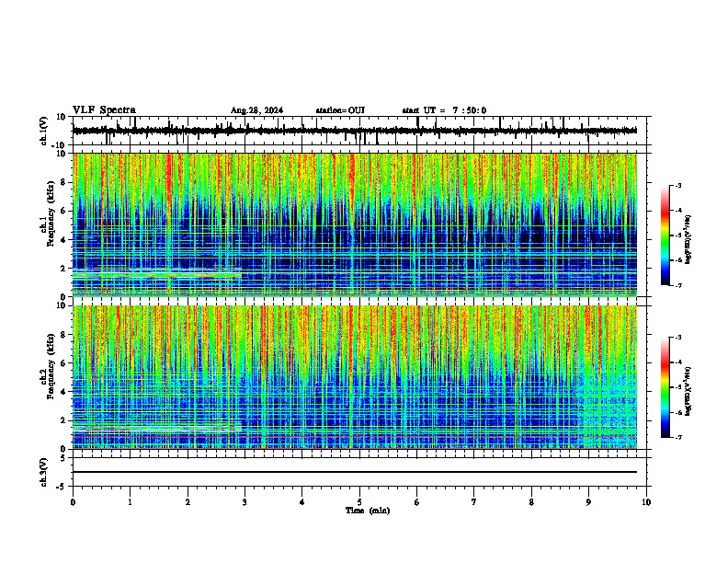Viewport: 728px width, 563px height.
Task: Click time-axis tick label "5"
Action: click(x=359, y=502)
